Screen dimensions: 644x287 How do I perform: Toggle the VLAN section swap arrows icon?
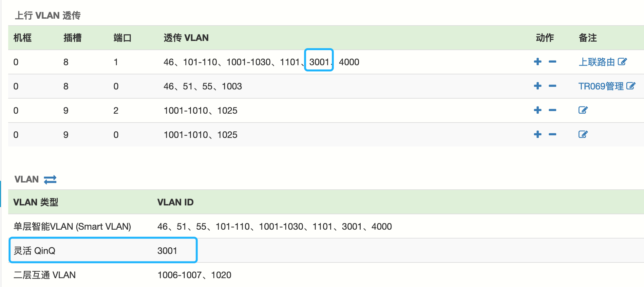50,180
